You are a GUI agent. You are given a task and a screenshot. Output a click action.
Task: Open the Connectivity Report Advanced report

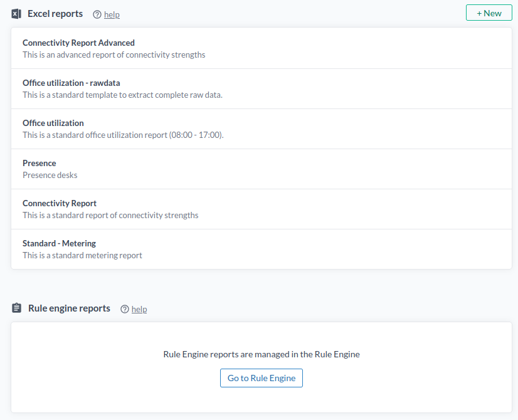[78, 43]
